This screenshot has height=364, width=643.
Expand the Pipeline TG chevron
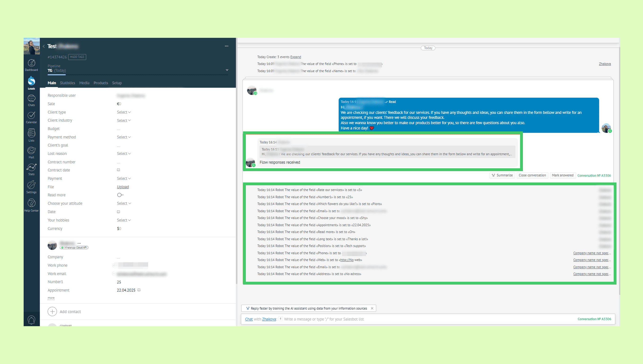(x=227, y=70)
